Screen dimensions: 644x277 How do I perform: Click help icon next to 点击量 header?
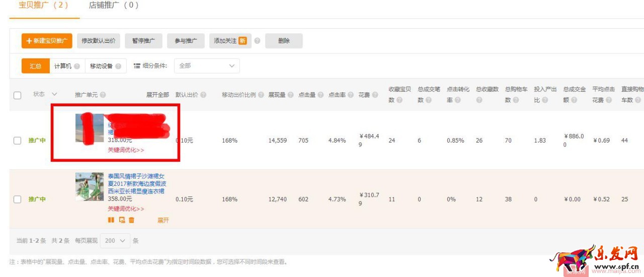[x=320, y=95]
